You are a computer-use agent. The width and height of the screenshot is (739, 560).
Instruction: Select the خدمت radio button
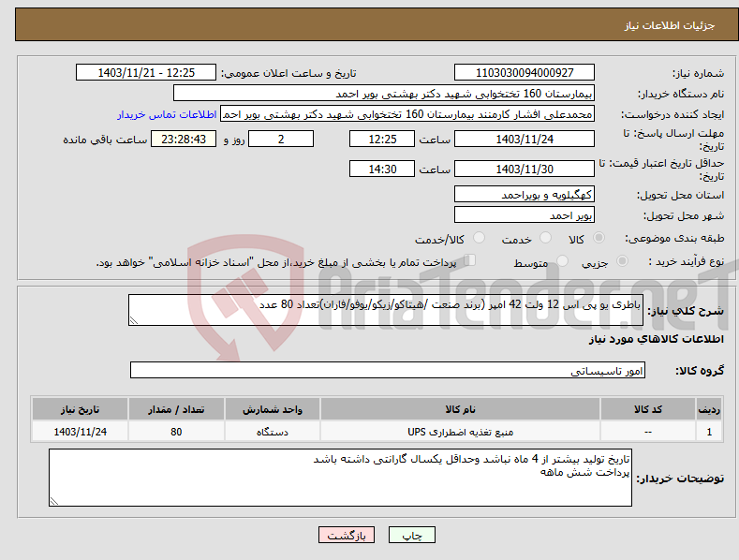pyautogui.click(x=545, y=238)
